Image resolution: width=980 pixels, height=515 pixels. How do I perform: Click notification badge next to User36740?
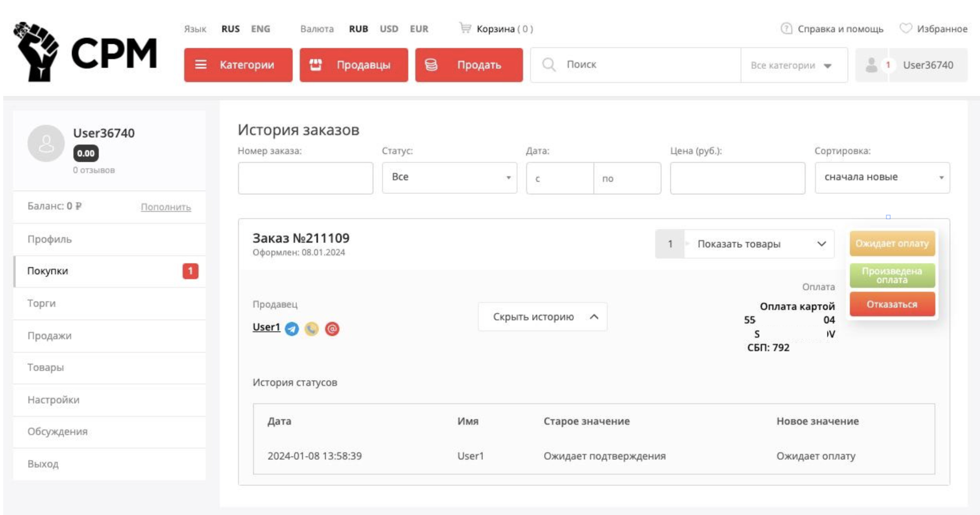click(x=888, y=65)
